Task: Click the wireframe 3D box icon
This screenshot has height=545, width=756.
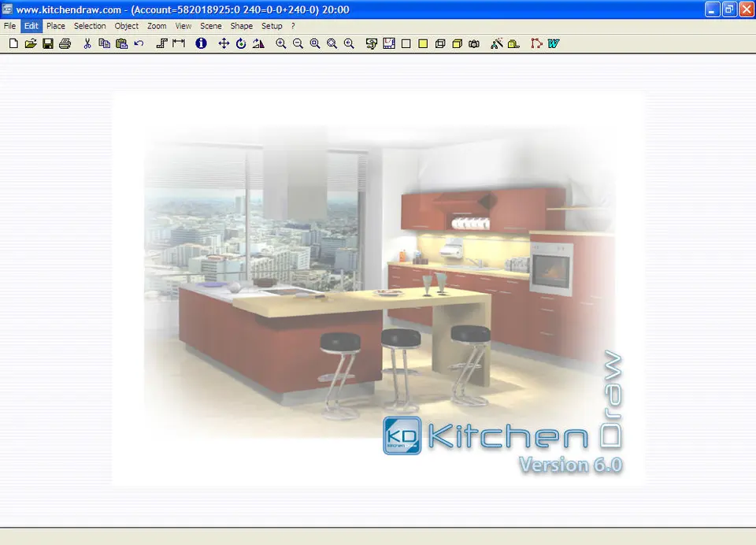Action: 439,44
